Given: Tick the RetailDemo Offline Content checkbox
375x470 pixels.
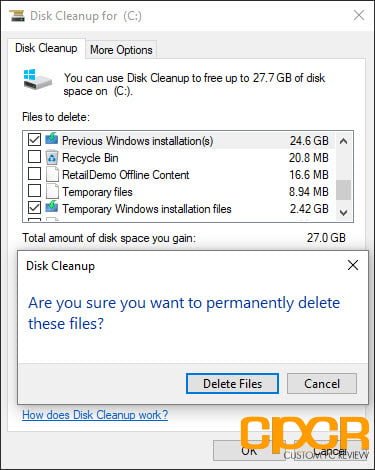Looking at the screenshot, I should point(34,174).
